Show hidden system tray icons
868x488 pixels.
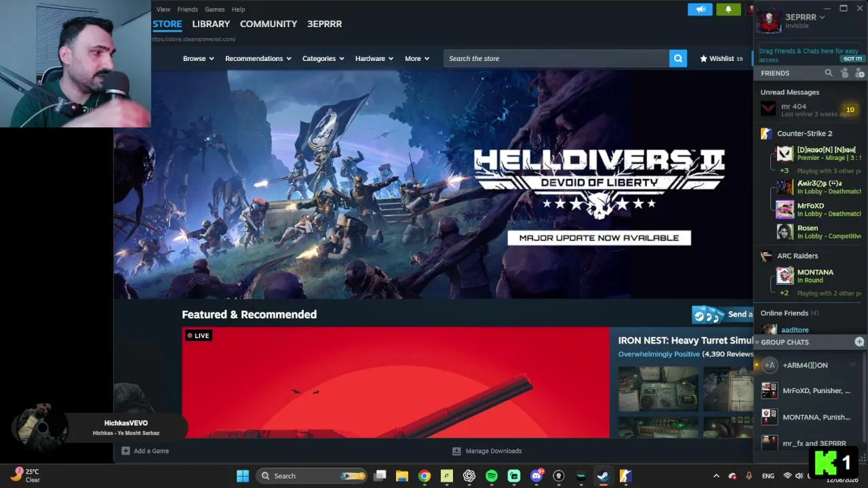pyautogui.click(x=716, y=476)
